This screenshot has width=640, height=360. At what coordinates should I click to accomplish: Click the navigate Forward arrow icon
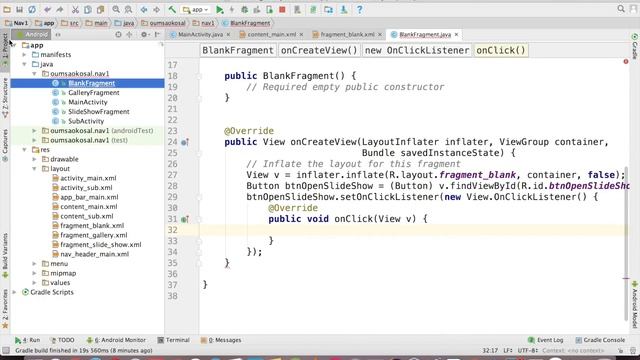[x=156, y=9]
